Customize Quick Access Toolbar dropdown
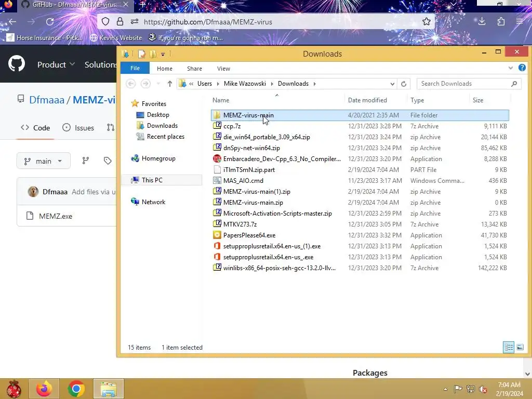The height and width of the screenshot is (399, 532). pos(163,54)
